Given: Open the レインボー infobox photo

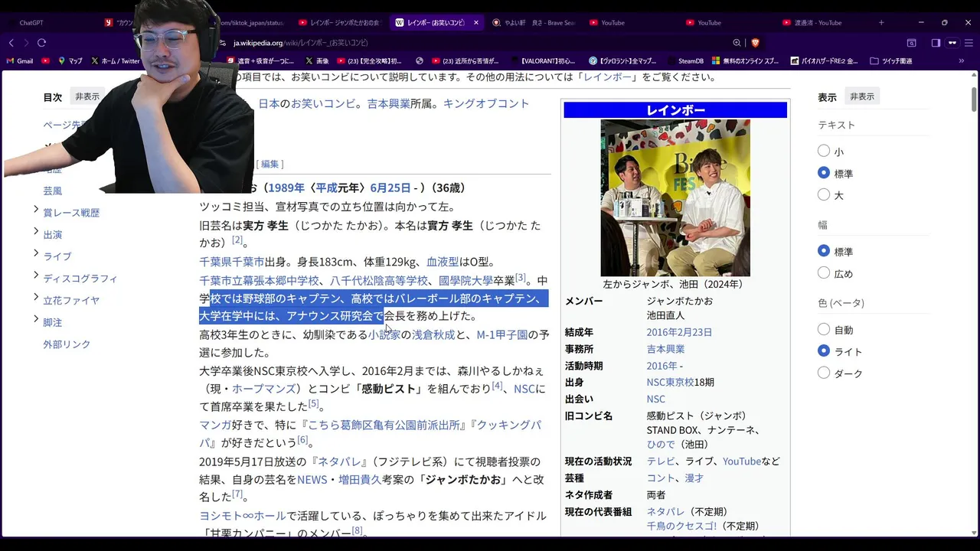Looking at the screenshot, I should pyautogui.click(x=675, y=197).
